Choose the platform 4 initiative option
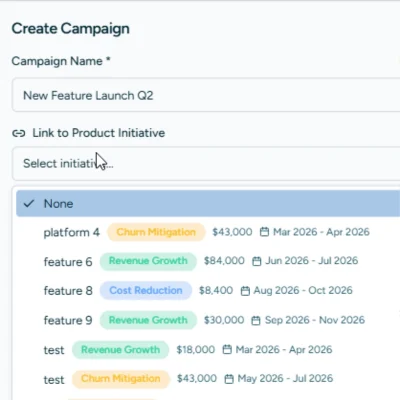This screenshot has width=400, height=400. 208,232
